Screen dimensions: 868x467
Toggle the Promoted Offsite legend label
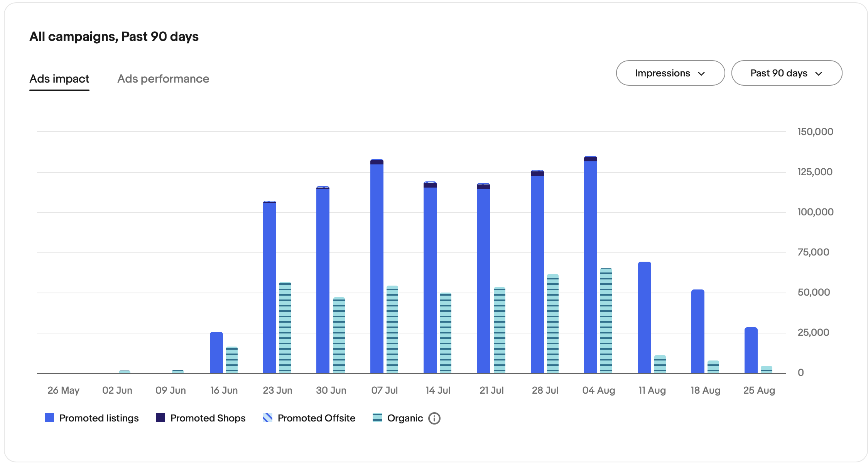tap(316, 418)
